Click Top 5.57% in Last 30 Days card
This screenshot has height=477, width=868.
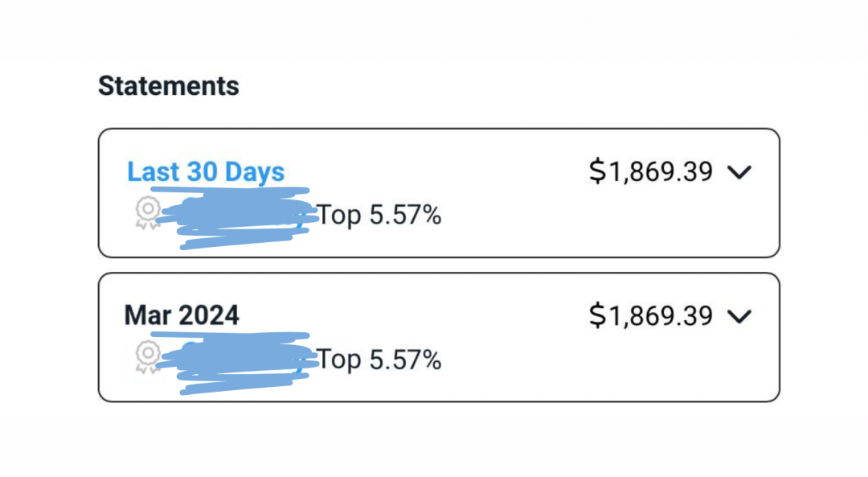tap(379, 215)
